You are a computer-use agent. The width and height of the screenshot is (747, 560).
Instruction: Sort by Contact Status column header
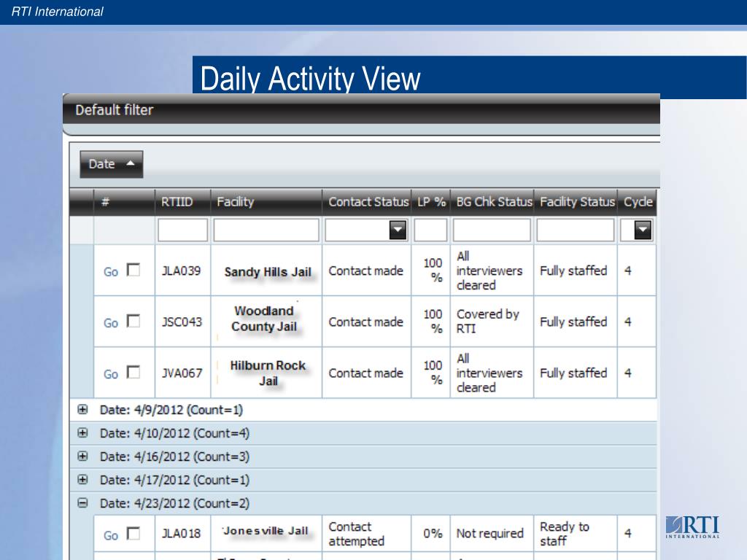click(x=367, y=202)
